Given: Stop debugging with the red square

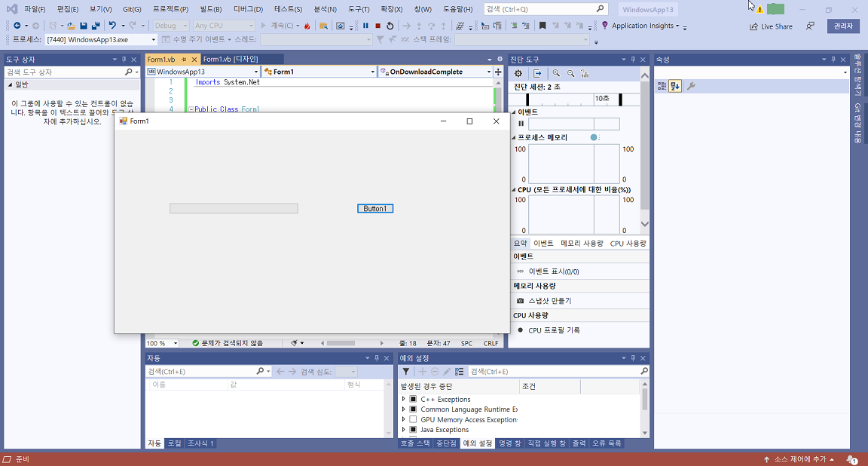Looking at the screenshot, I should tap(377, 26).
